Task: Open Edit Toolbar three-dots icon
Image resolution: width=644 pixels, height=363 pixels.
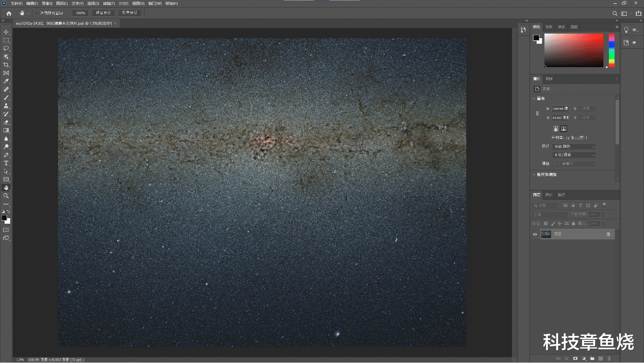Action: point(6,204)
